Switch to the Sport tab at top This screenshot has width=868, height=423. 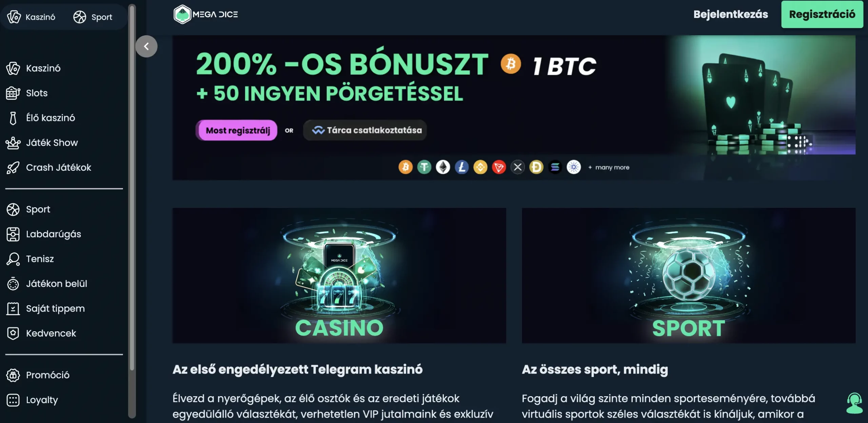pyautogui.click(x=93, y=17)
